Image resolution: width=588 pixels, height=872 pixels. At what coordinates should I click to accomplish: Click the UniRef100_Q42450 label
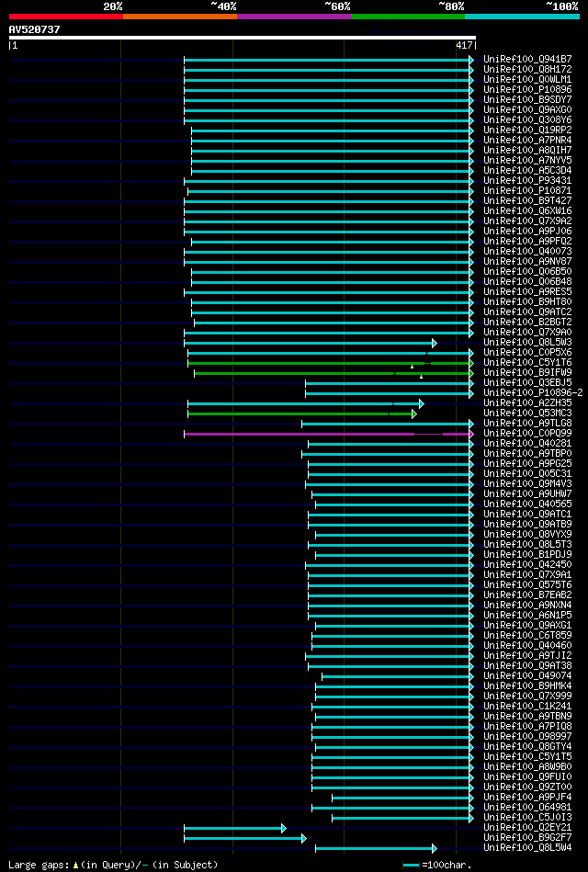pos(527,565)
